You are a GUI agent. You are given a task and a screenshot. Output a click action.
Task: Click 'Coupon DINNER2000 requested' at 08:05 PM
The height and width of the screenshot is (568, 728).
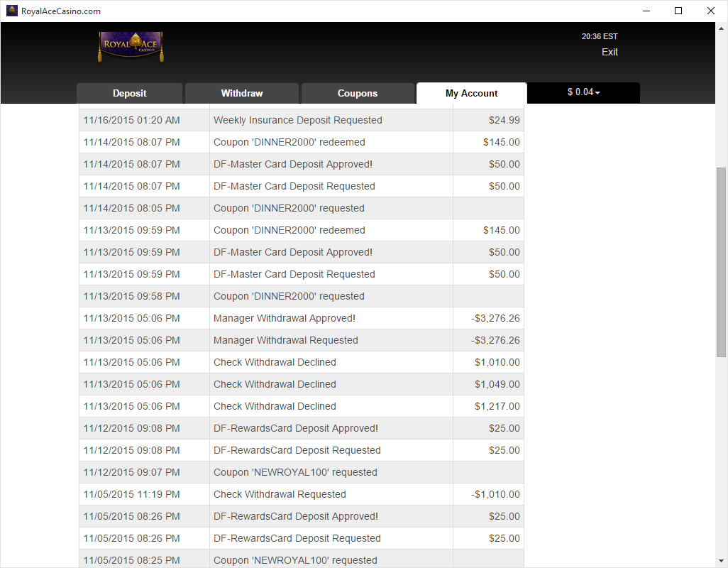point(289,208)
